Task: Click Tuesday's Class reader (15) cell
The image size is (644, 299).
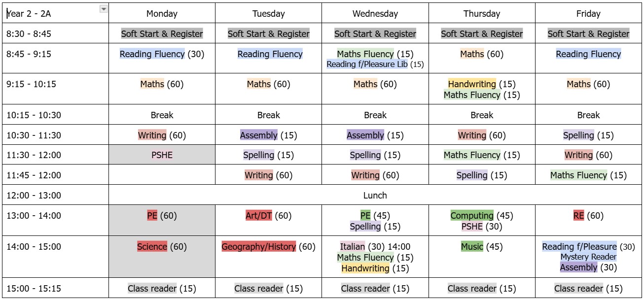Action: pos(268,289)
